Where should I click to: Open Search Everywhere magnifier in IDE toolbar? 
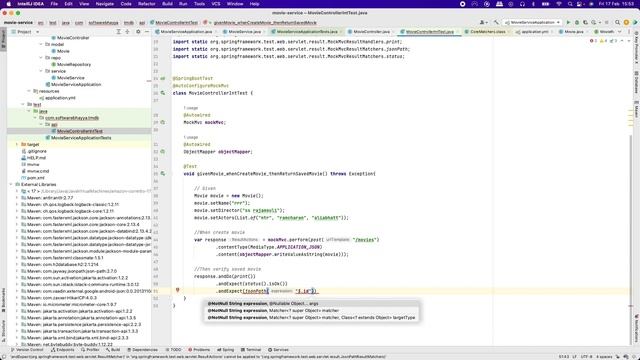618,22
